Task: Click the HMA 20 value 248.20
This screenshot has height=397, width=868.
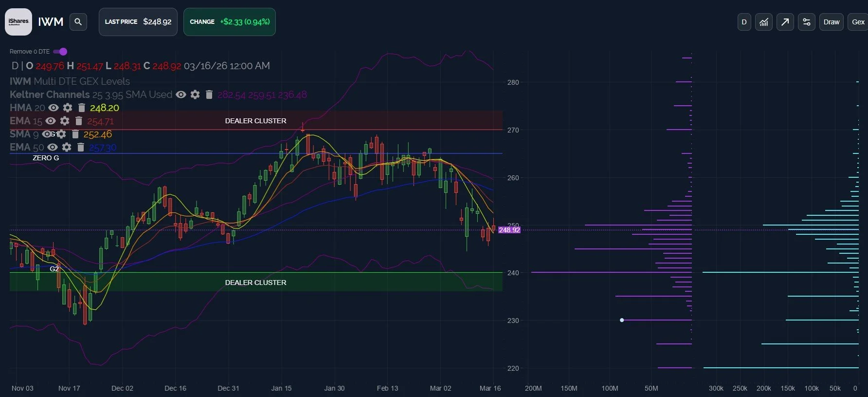Action: click(104, 108)
